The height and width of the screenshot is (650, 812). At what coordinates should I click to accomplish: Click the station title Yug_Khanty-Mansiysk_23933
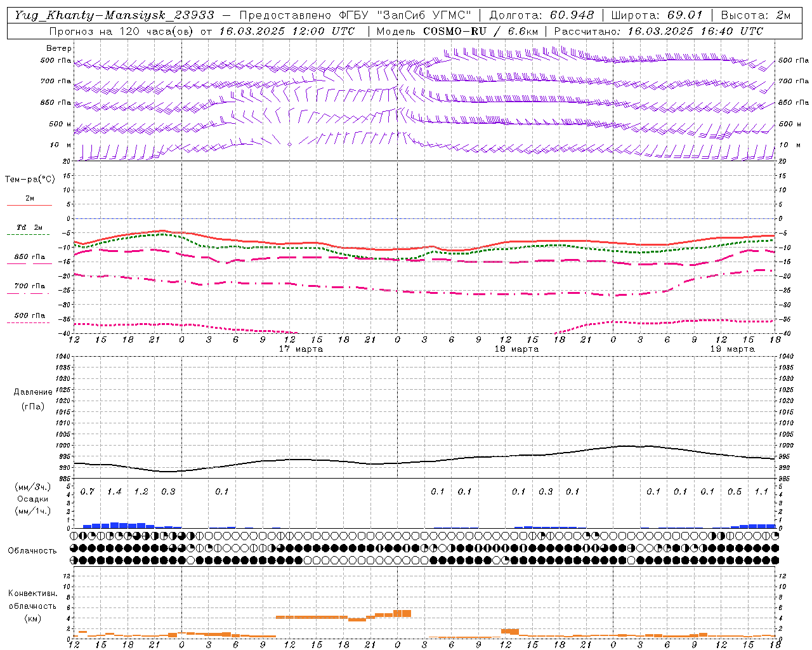[114, 15]
